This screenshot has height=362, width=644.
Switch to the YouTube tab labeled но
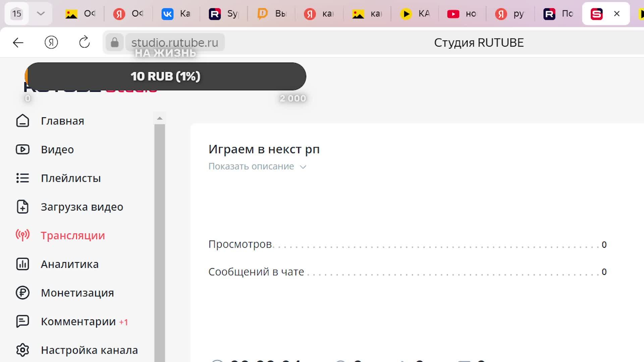click(x=462, y=14)
